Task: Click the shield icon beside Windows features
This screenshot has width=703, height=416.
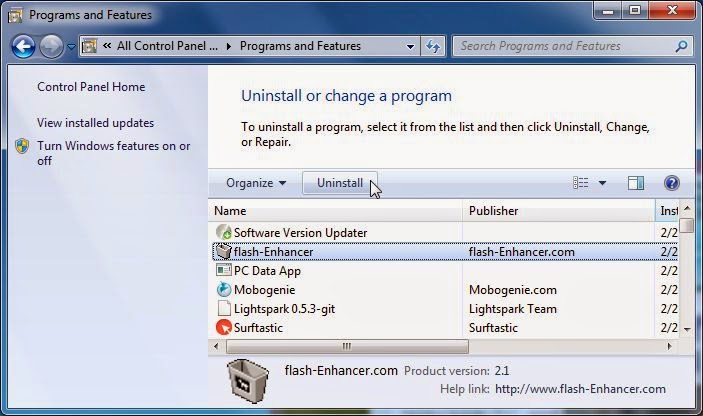Action: (22, 146)
